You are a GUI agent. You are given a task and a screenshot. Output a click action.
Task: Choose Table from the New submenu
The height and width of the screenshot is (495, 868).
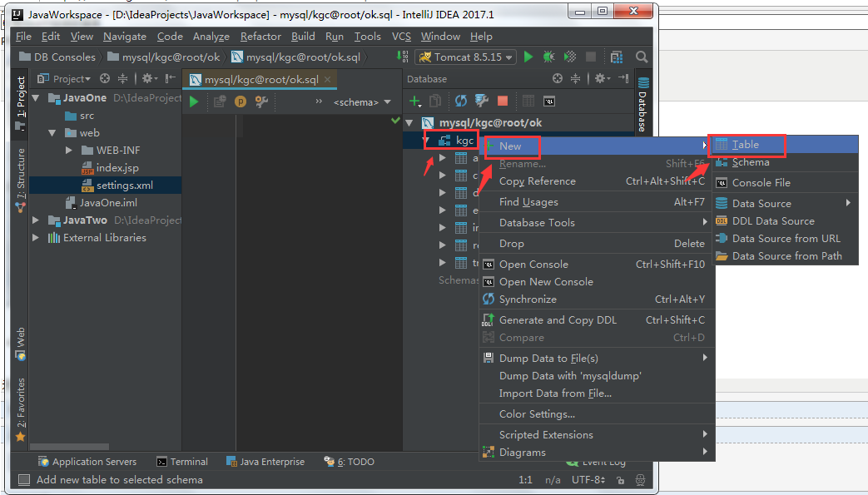[x=785, y=145]
